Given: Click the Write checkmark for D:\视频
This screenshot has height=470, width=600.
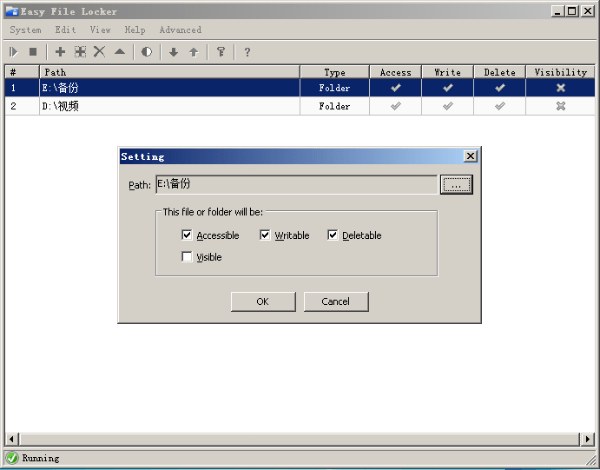Looking at the screenshot, I should coord(448,106).
